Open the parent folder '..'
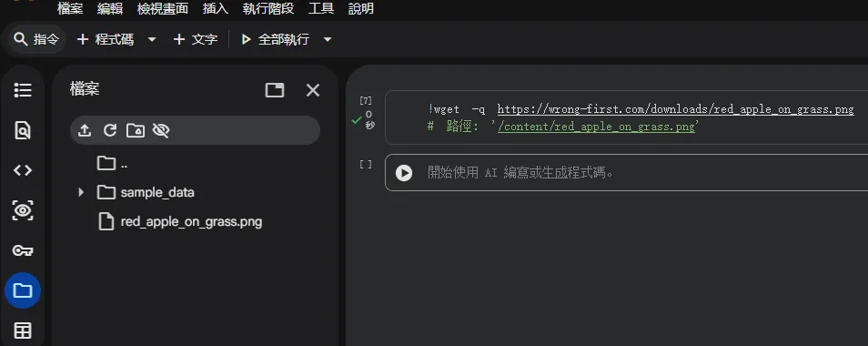The image size is (868, 346). pos(113,163)
